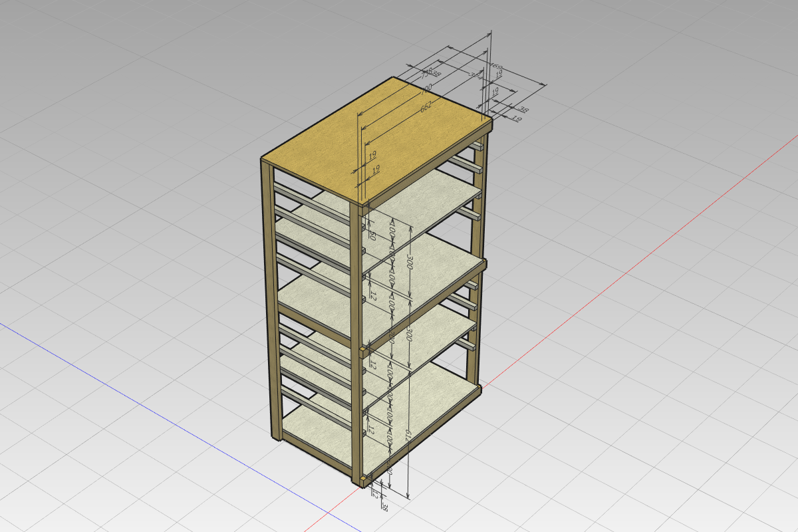Select the "662" dimension label
Image resolution: width=798 pixels, height=532 pixels.
pyautogui.click(x=427, y=106)
